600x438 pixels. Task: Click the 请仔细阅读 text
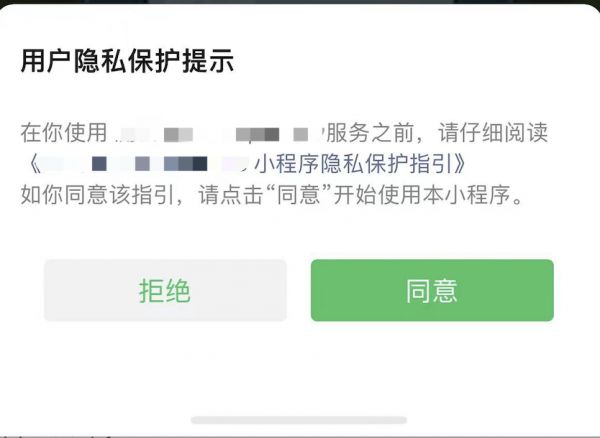(493, 133)
